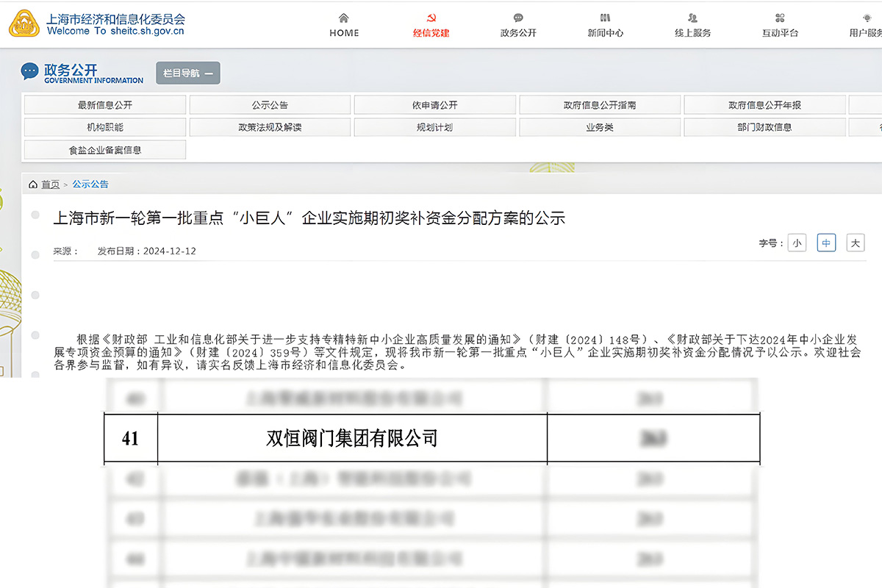Viewport: 882px width, 588px height.
Task: Click the HOME house icon
Action: pyautogui.click(x=343, y=18)
